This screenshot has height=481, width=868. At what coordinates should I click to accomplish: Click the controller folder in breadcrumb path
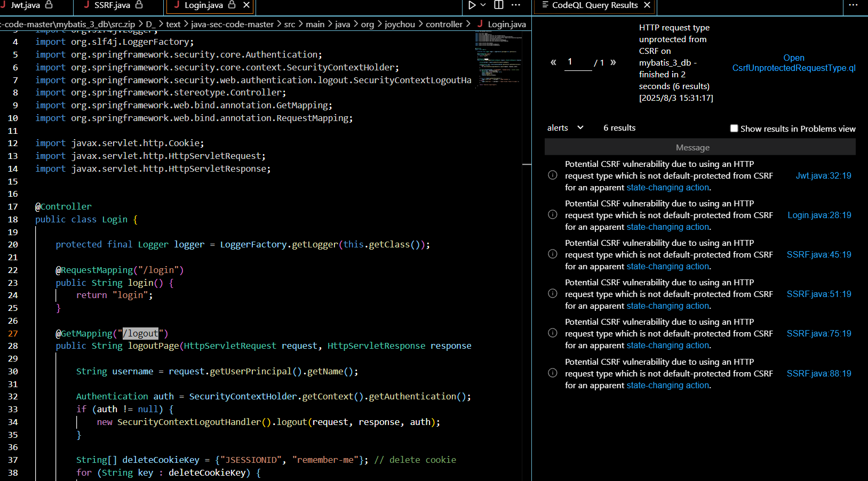444,24
